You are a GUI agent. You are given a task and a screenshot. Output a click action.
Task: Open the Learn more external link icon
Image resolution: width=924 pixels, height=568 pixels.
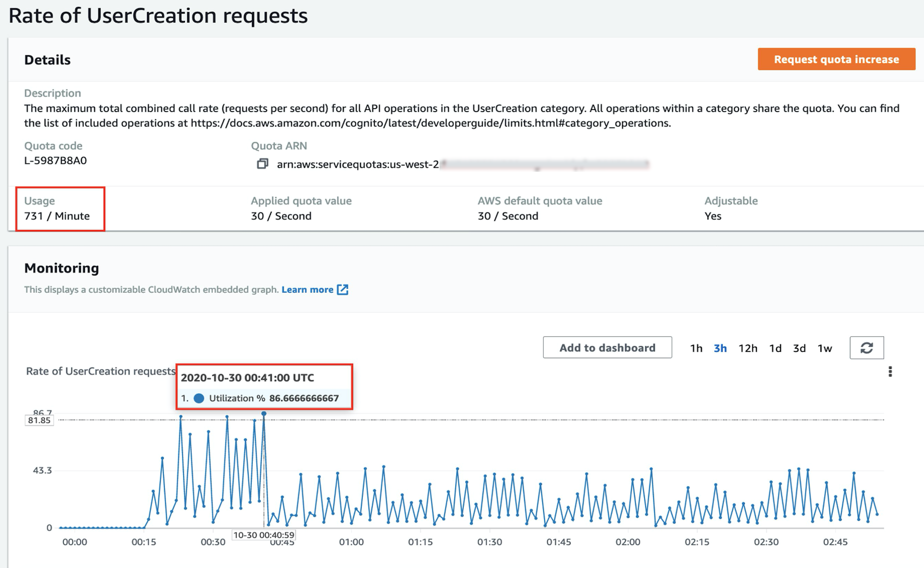pos(343,290)
